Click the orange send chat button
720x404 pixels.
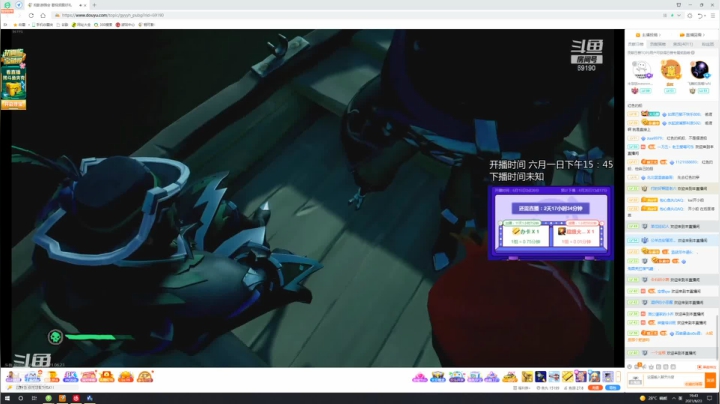click(710, 380)
